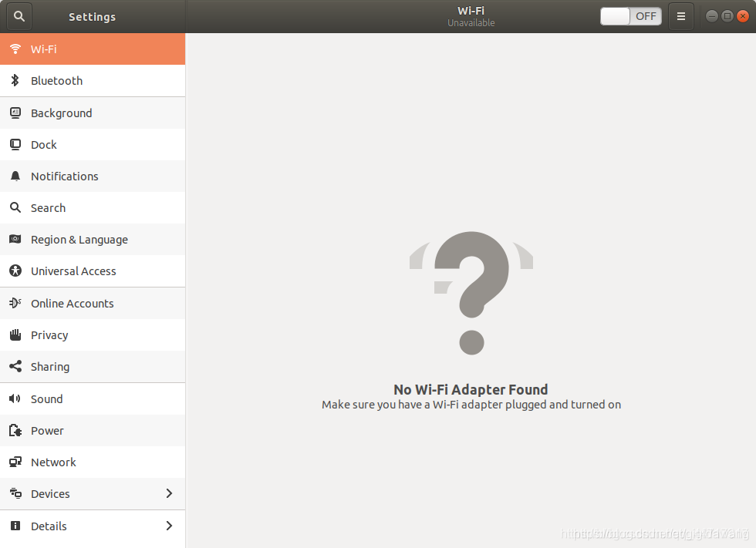Switch to the Dock panel
Image resolution: width=756 pixels, height=548 pixels.
coord(93,144)
